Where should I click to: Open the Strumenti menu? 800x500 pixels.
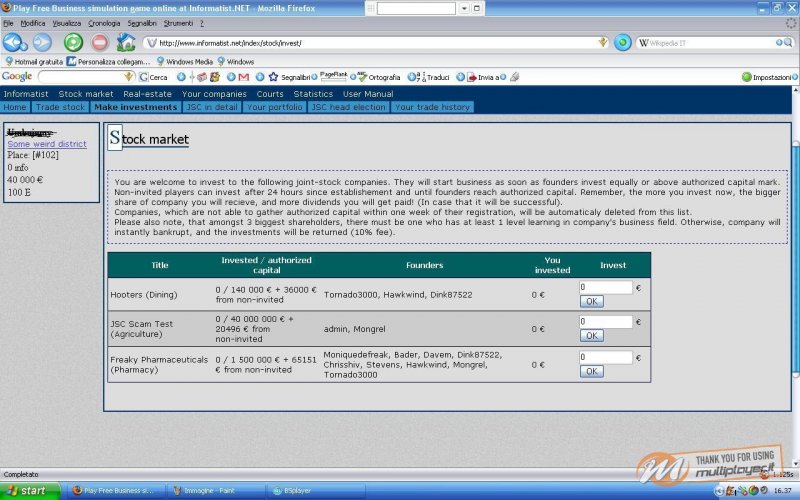(x=178, y=23)
